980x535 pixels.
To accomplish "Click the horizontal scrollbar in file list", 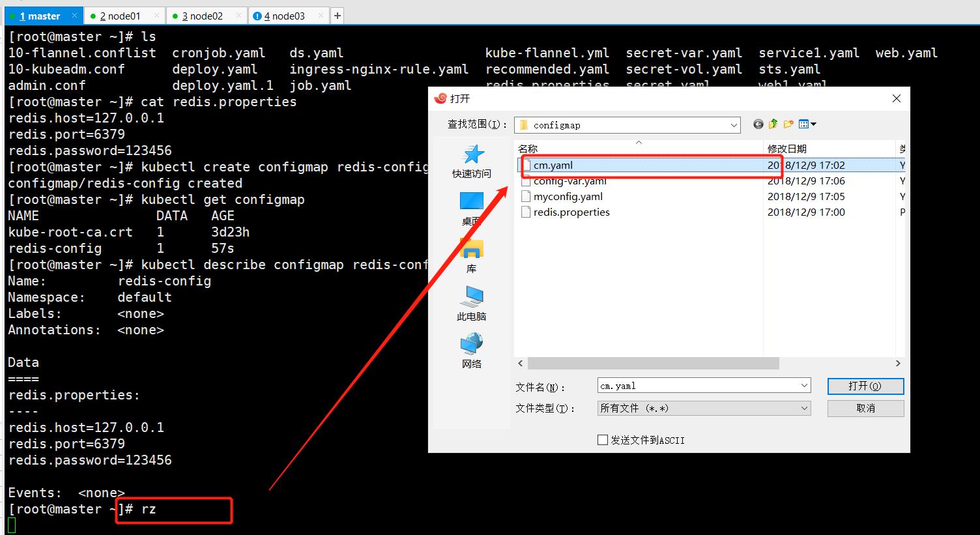I will point(653,363).
